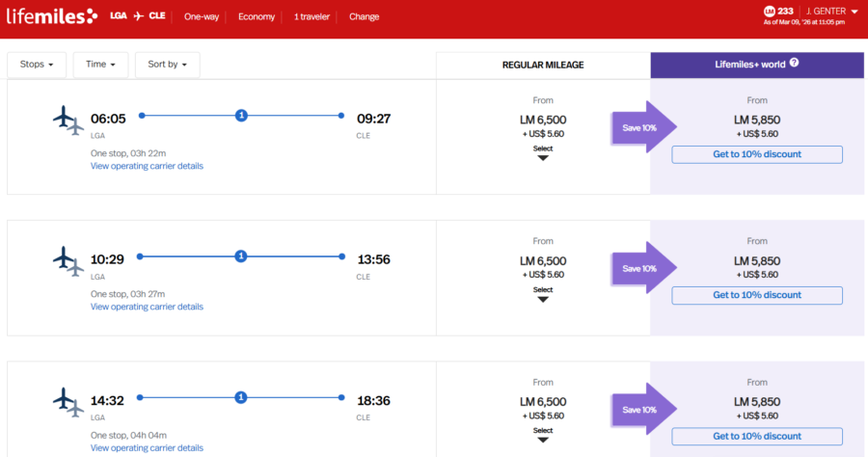Click the 13:56 arrival time

(x=373, y=259)
